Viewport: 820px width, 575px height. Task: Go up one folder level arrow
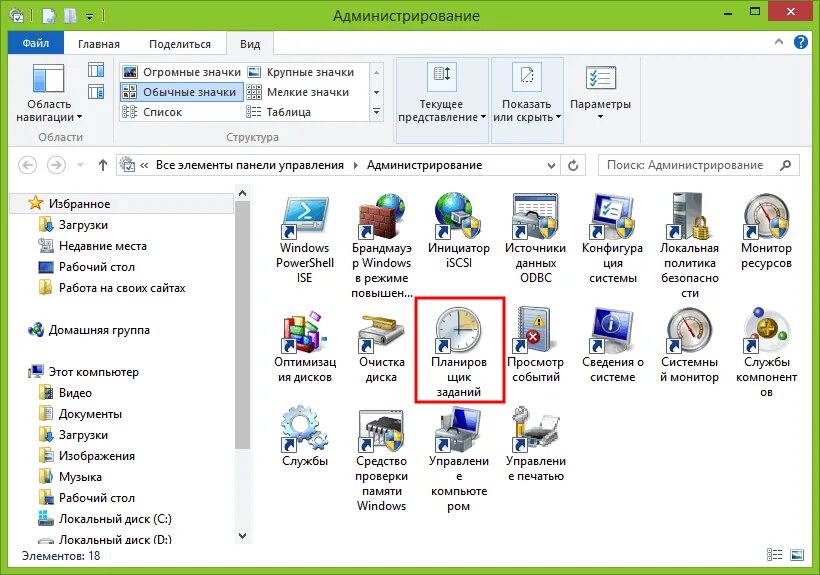102,165
